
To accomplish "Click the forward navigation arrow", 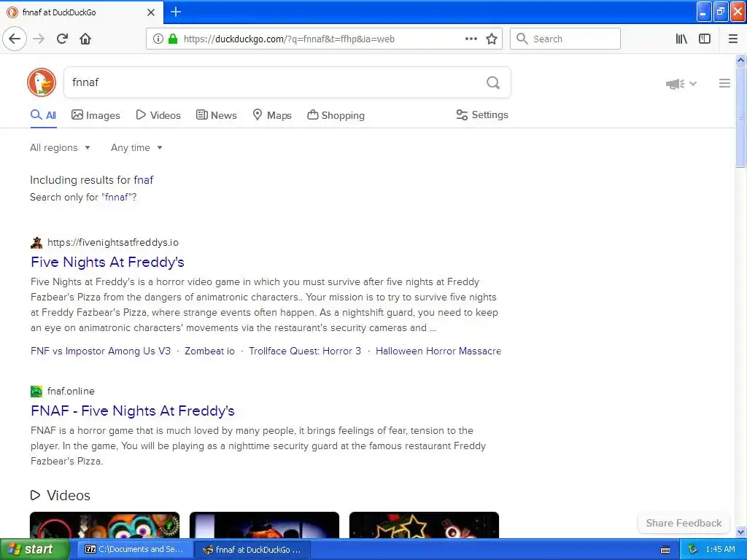I will pyautogui.click(x=39, y=39).
